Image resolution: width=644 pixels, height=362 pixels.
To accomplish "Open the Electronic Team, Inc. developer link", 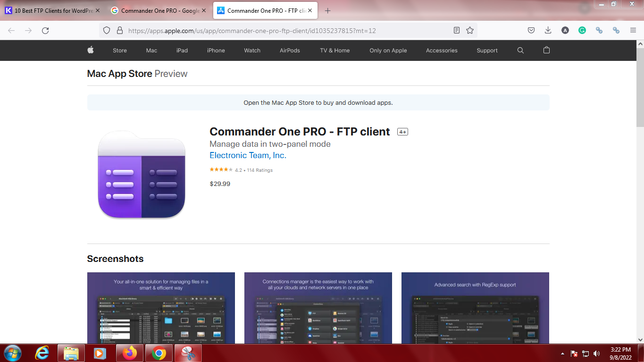I will [248, 155].
